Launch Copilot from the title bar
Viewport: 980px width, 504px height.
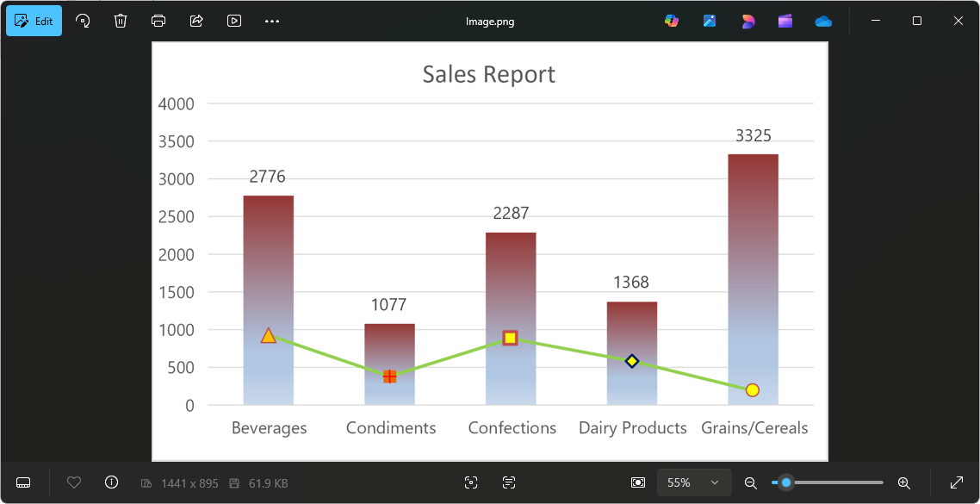click(671, 21)
